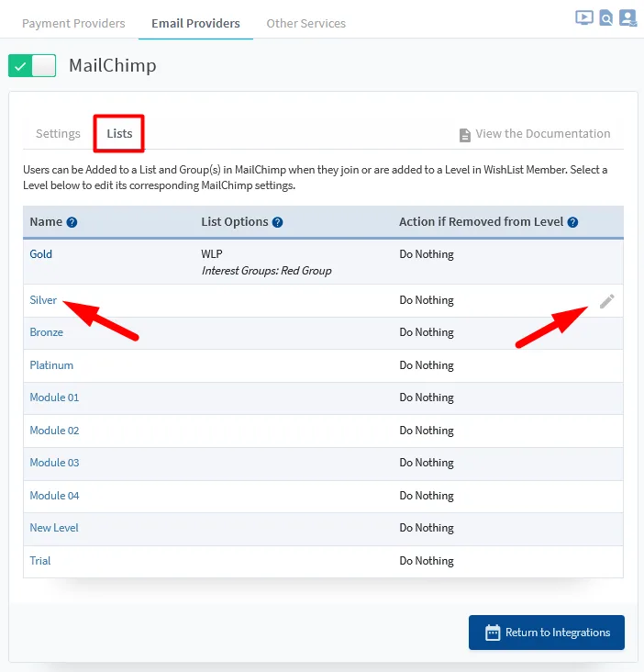Screen dimensions: 644x672
Task: Click the search documentation icon
Action: (x=605, y=18)
